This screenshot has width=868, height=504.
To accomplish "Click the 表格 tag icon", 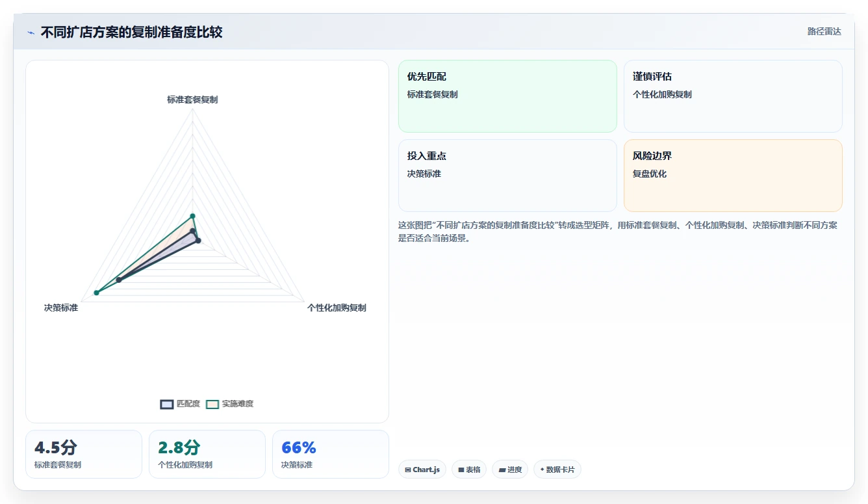I will pos(461,470).
